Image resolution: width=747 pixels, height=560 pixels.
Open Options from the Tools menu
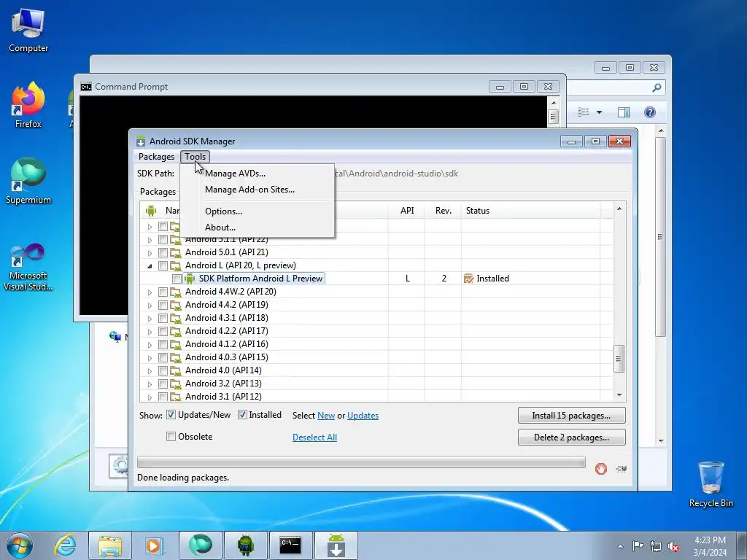click(x=223, y=211)
